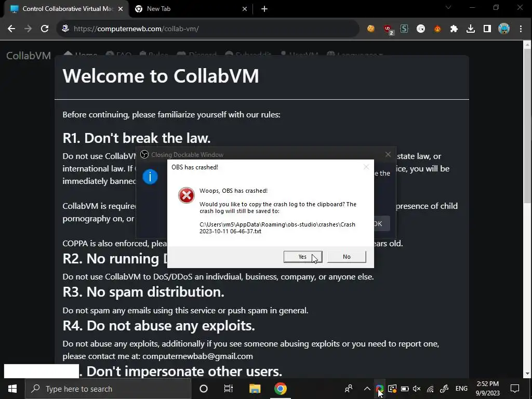Switch to the New Tab browser tab
Screen dimensions: 532x399
pyautogui.click(x=189, y=9)
